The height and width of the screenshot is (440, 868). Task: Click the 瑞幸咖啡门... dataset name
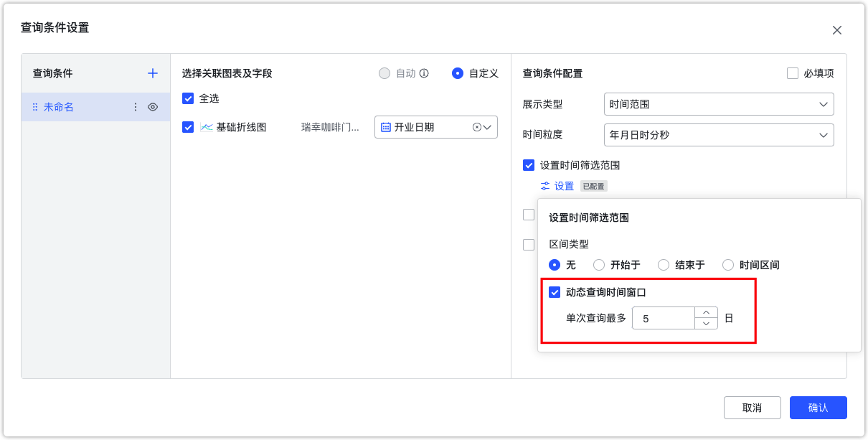[330, 127]
